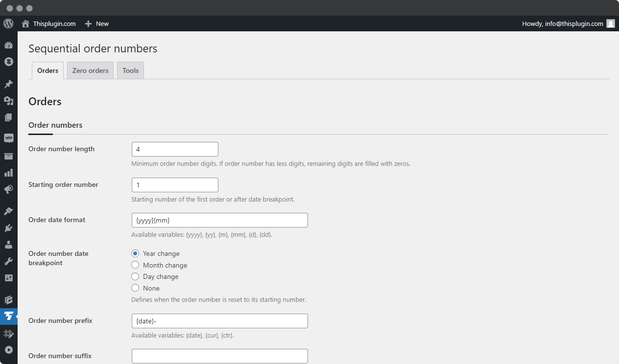Open the WordPress logo menu

8,23
